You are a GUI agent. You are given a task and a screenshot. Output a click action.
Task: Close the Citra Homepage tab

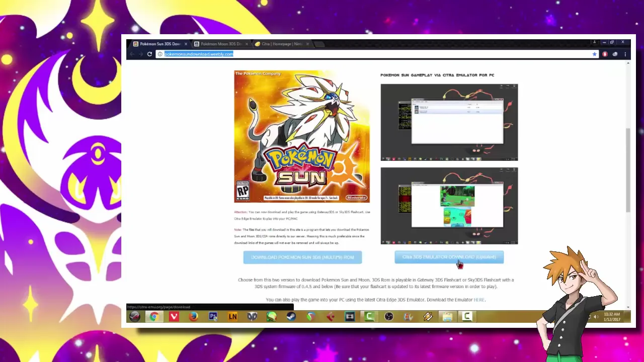[x=307, y=44]
